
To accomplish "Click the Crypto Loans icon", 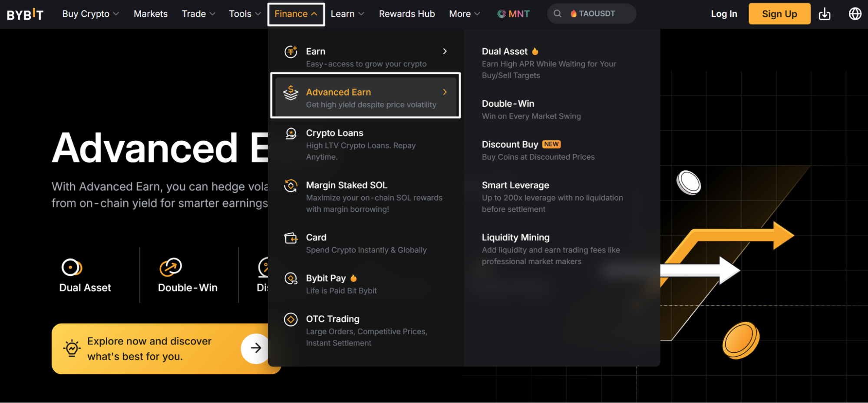I will (291, 133).
